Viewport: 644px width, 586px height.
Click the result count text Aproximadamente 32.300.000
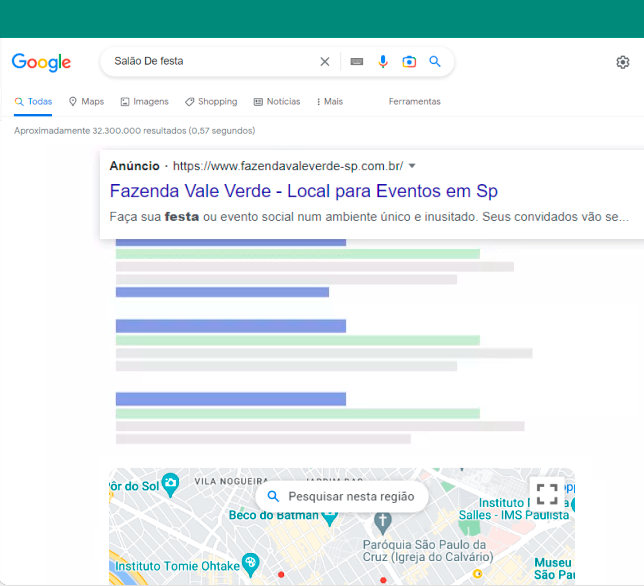pos(134,131)
